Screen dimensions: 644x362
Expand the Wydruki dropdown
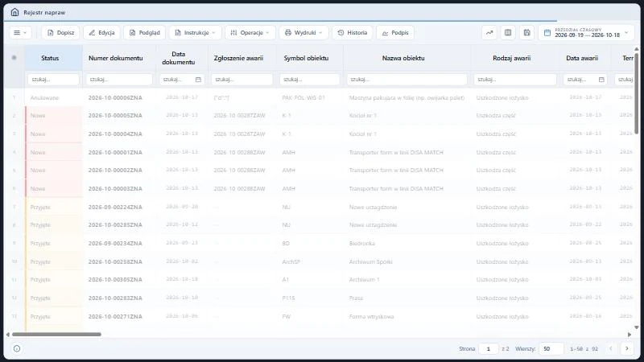coord(304,32)
